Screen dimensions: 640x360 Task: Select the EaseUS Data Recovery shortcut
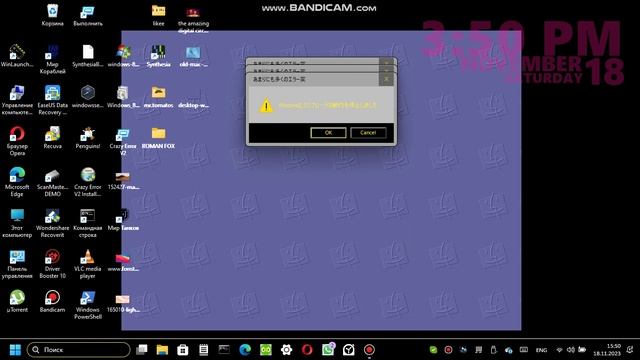[52, 100]
